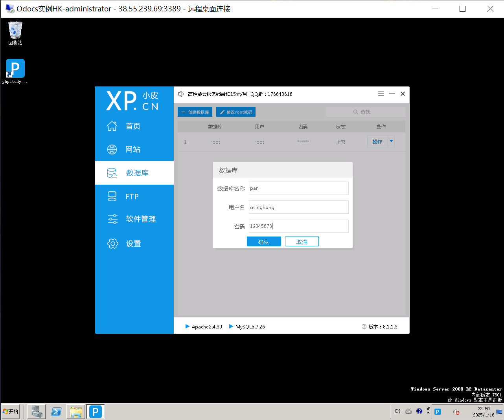Click the 操作 button in root row
Screen dimensions: 504x420
377,141
